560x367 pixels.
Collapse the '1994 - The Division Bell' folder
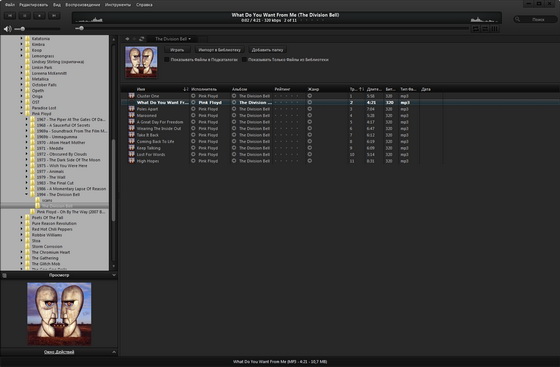click(26, 195)
